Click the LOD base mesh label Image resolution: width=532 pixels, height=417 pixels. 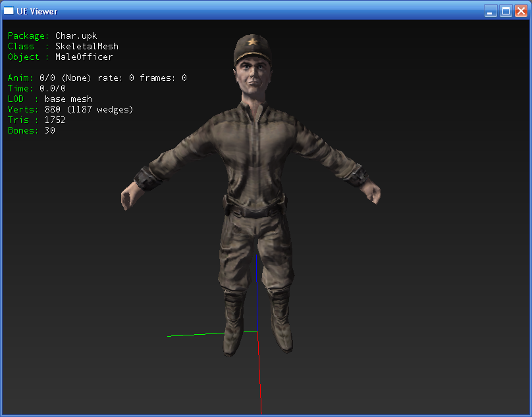pyautogui.click(x=68, y=99)
